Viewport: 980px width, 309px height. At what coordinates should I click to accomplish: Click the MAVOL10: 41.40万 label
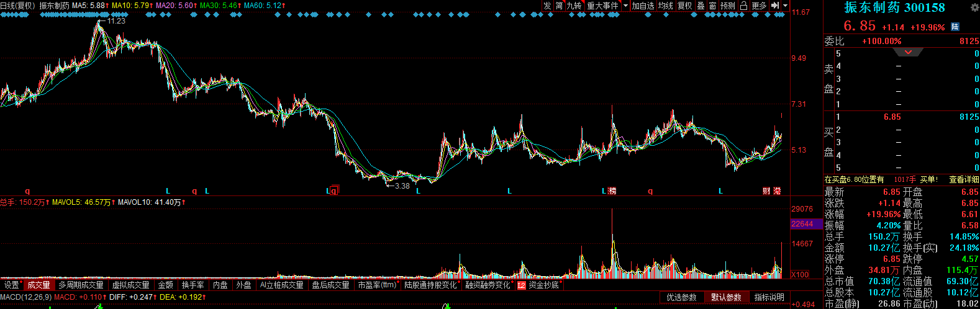(x=152, y=202)
